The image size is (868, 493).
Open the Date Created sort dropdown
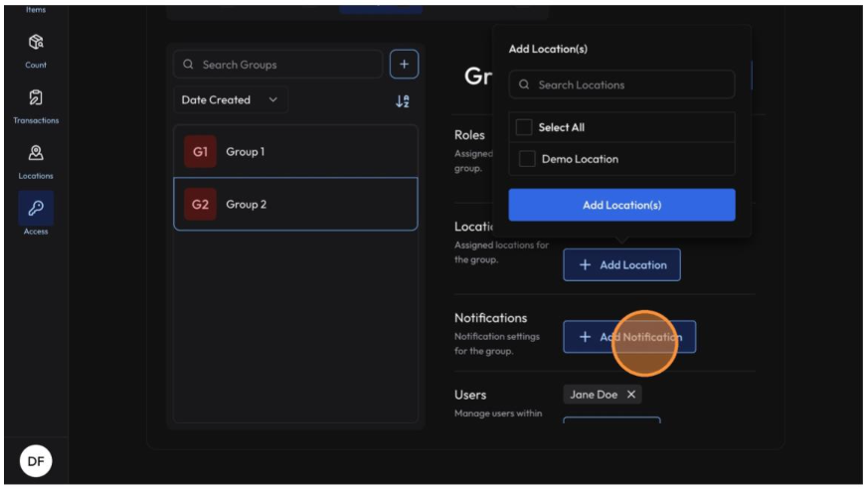[x=231, y=100]
